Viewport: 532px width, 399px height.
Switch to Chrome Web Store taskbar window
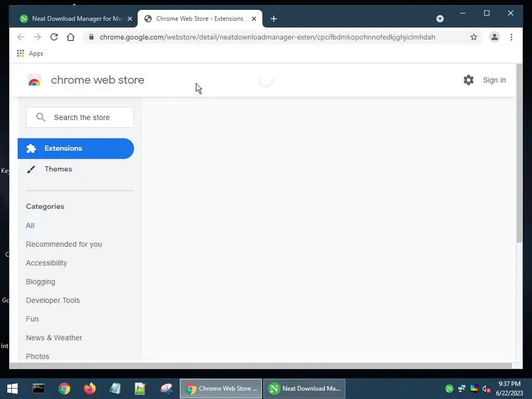[220, 389]
